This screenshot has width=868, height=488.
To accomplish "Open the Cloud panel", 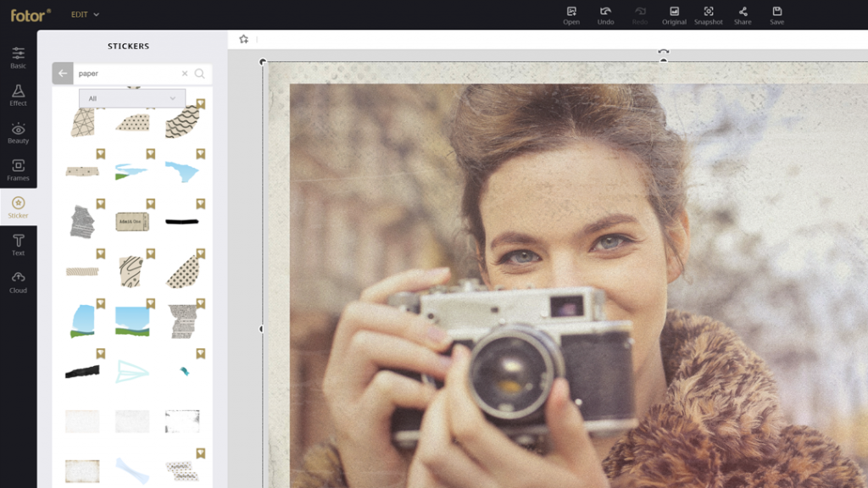I will click(x=19, y=282).
